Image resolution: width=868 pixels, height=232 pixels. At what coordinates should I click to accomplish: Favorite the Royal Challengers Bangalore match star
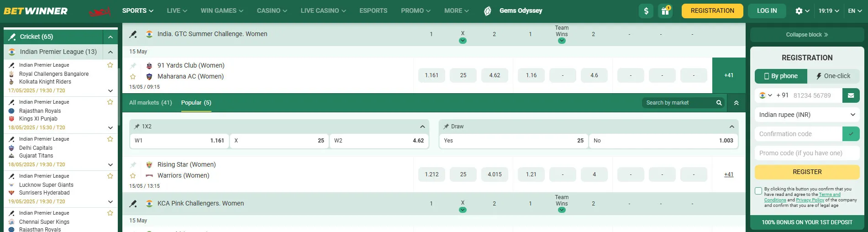tap(110, 65)
